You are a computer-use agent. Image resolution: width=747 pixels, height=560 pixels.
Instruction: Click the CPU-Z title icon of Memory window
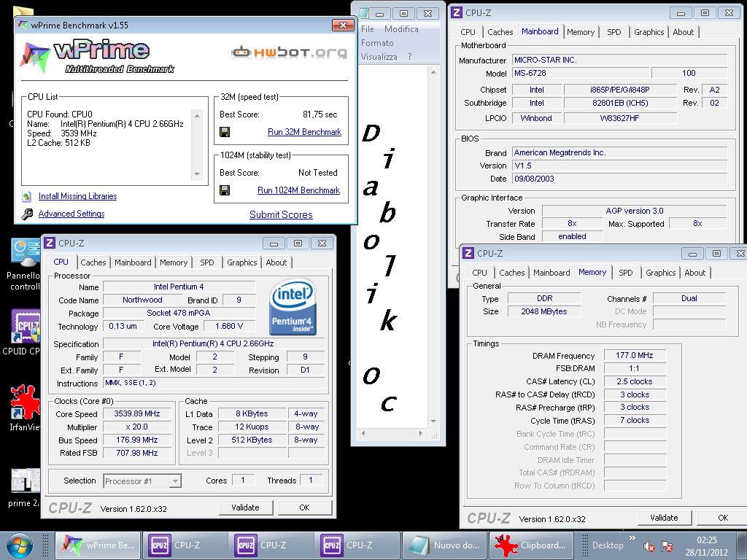468,253
